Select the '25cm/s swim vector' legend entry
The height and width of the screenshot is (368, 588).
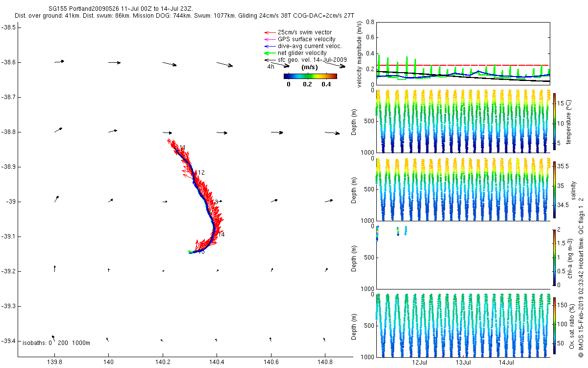[x=297, y=32]
